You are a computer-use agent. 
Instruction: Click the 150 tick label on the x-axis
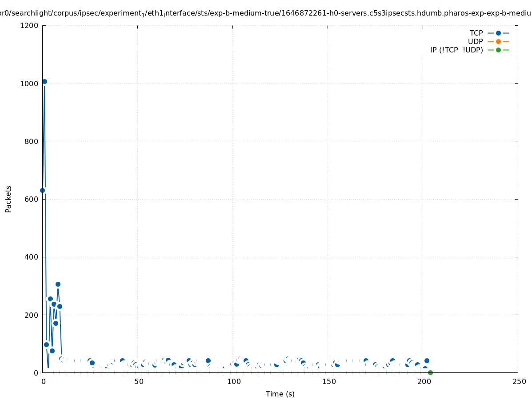tap(328, 381)
